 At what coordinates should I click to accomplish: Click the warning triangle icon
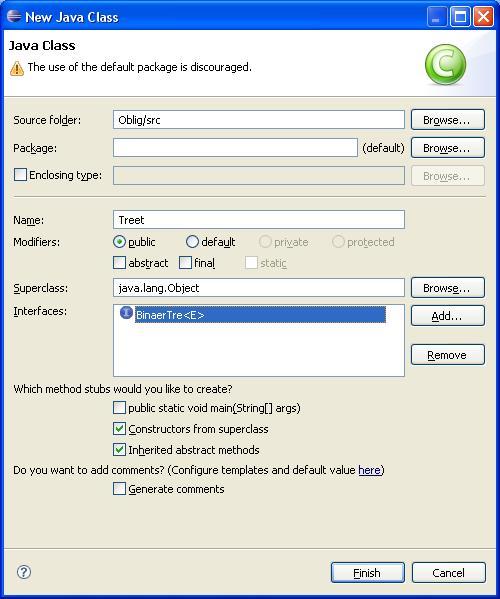tap(17, 68)
